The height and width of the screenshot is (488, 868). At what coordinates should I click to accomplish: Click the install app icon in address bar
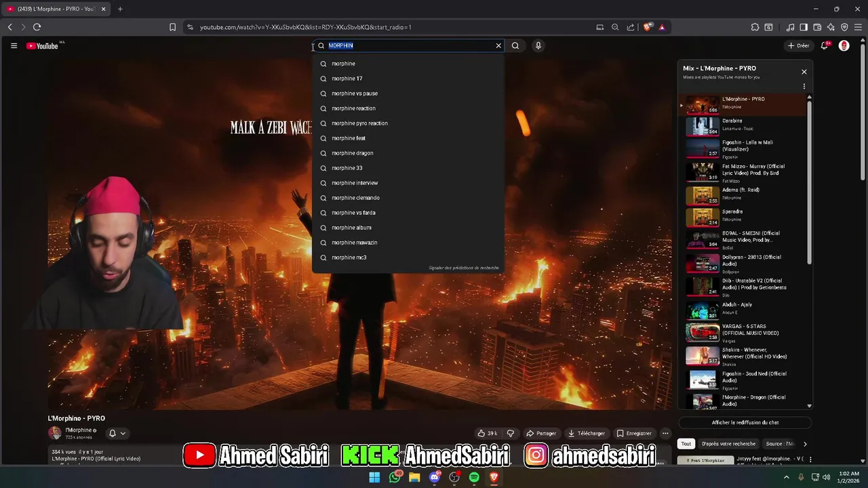[600, 27]
